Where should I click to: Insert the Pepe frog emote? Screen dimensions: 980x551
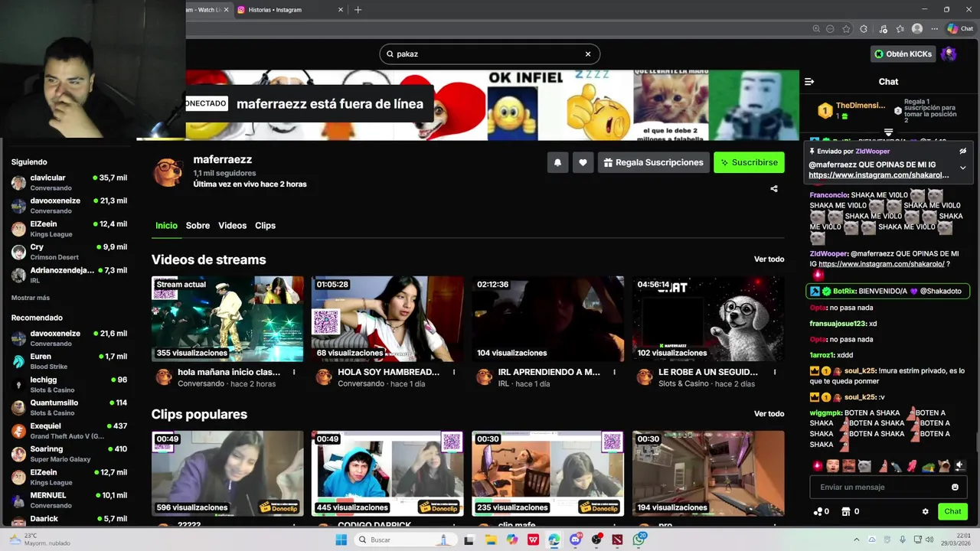coord(928,466)
